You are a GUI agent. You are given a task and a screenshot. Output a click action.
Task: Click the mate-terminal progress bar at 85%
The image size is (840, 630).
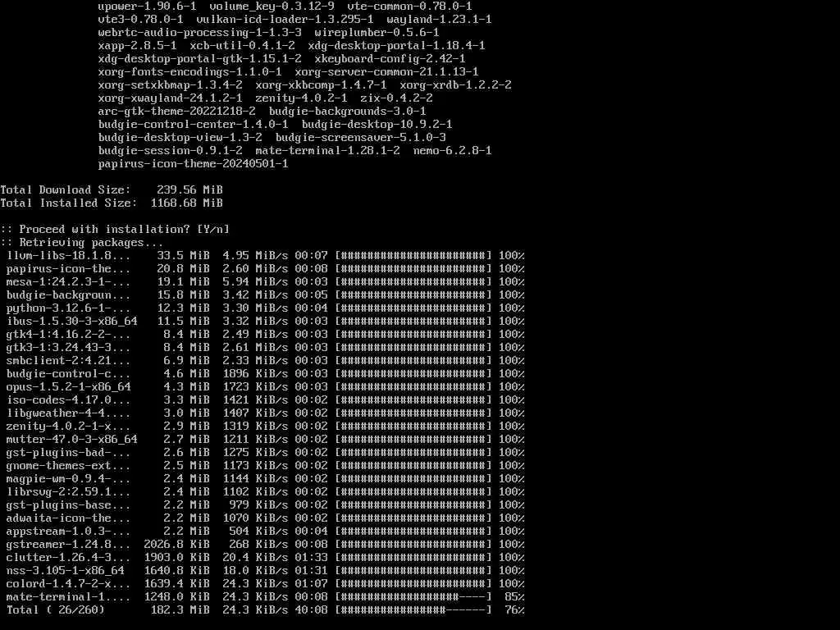[413, 597]
